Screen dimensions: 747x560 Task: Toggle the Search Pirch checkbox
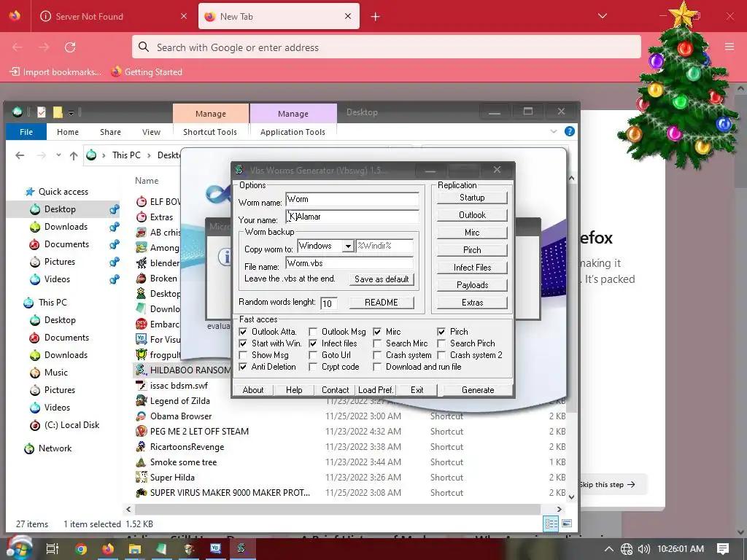pos(441,343)
